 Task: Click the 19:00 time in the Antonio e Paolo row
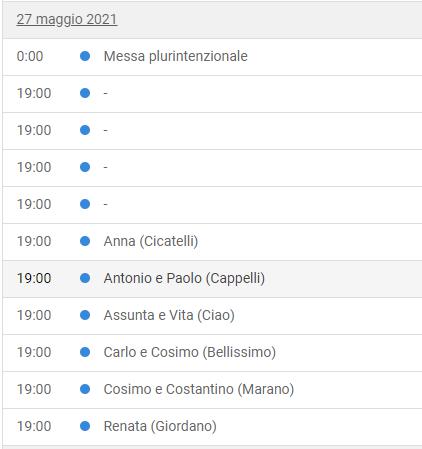[34, 278]
